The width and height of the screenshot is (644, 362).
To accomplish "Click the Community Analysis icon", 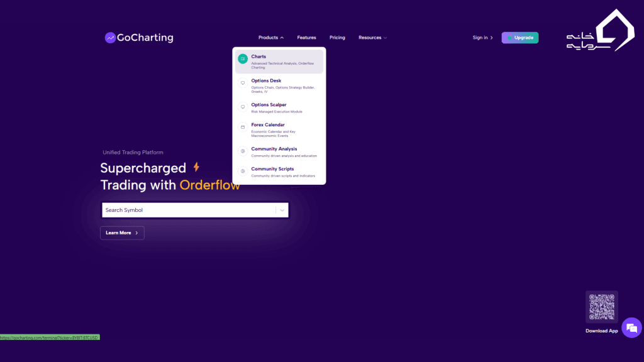I will pyautogui.click(x=243, y=151).
